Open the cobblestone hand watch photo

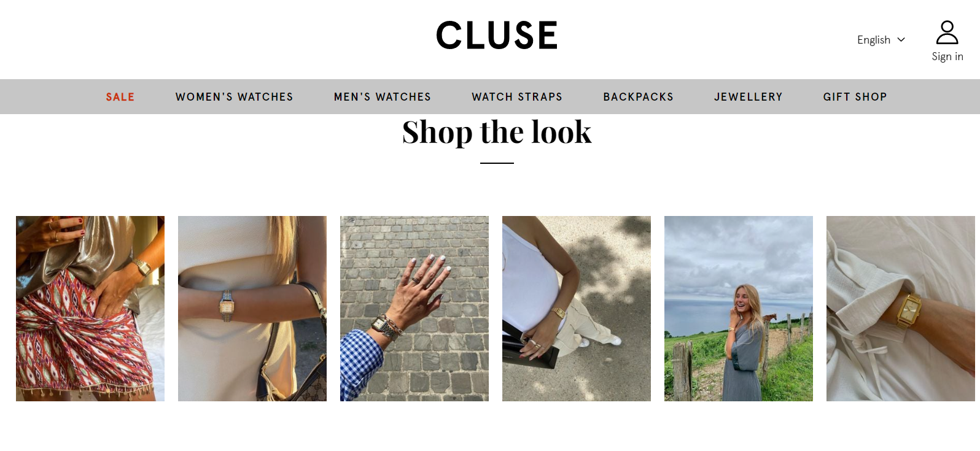414,309
